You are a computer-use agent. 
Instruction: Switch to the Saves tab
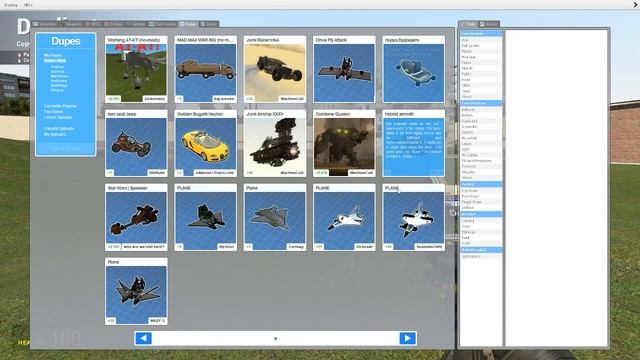click(x=209, y=24)
